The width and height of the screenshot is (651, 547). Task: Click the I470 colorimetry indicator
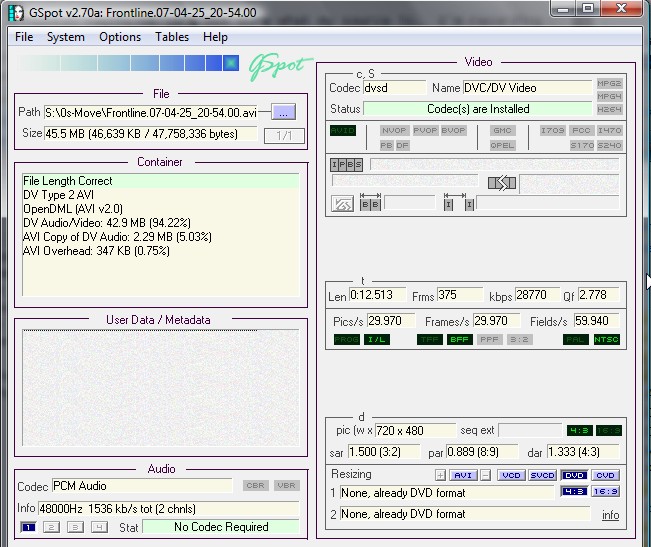609,130
